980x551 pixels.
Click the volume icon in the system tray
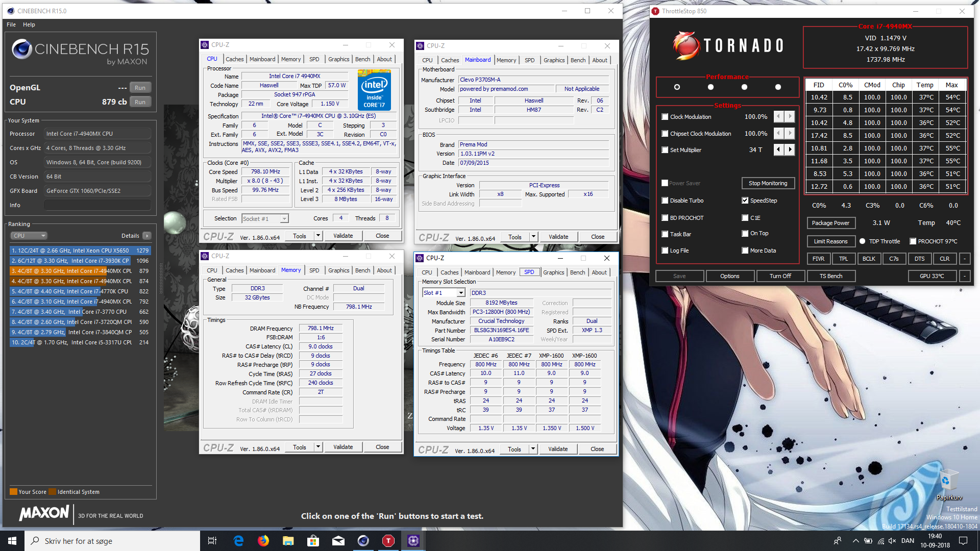(892, 541)
